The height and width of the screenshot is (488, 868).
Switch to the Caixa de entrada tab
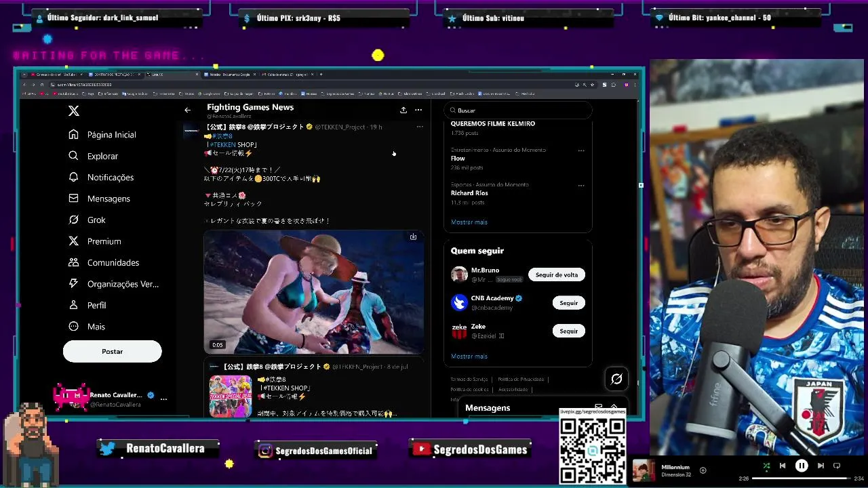tap(288, 75)
